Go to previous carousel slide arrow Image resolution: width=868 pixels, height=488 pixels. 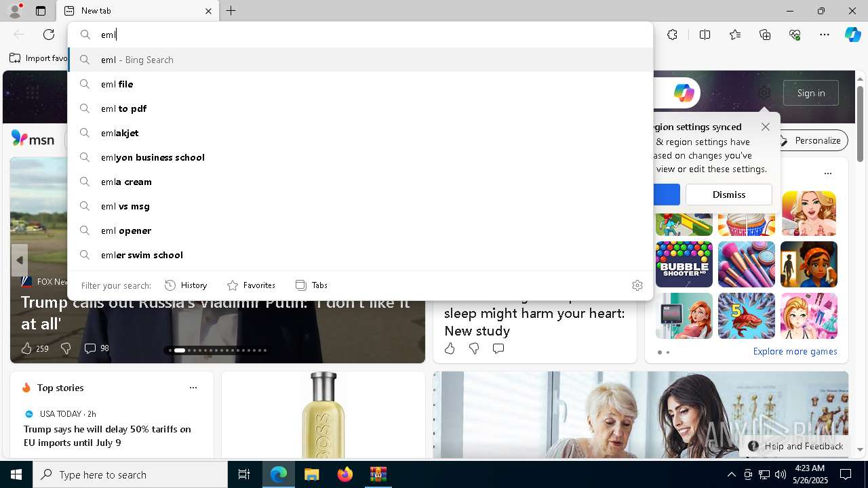coord(20,260)
